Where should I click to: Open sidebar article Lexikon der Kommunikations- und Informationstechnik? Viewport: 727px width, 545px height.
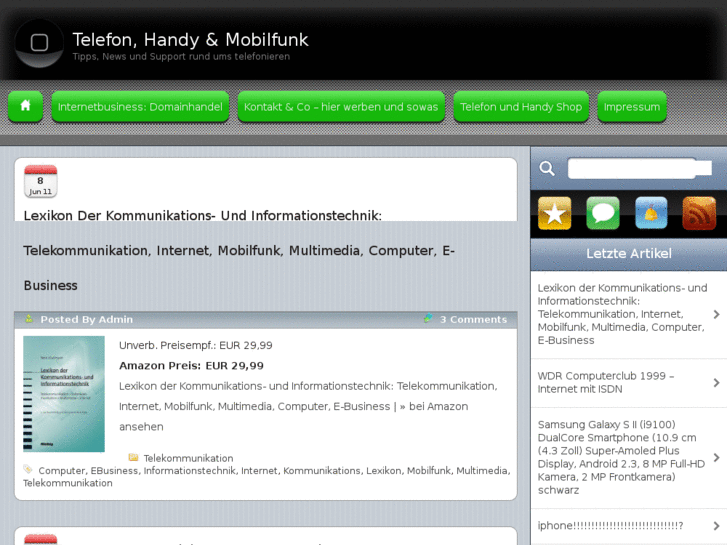coord(622,314)
